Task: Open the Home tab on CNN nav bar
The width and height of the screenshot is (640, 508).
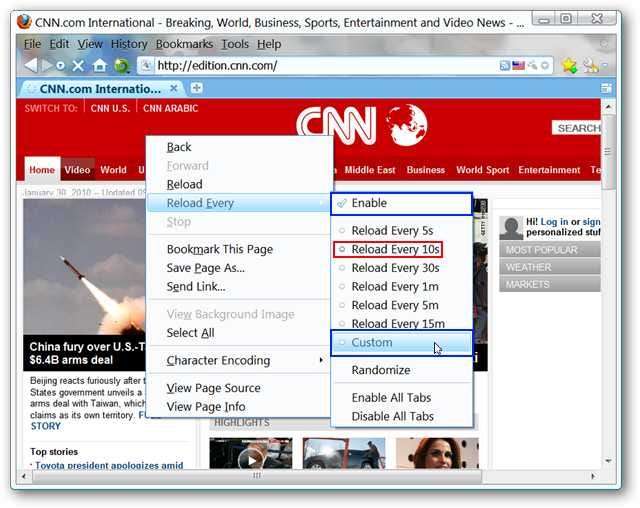Action: (42, 169)
